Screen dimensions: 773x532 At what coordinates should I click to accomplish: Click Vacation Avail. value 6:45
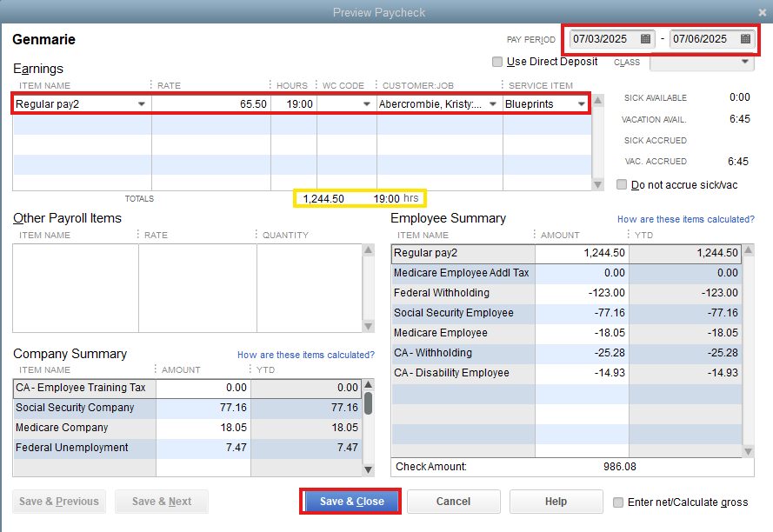[x=739, y=119]
